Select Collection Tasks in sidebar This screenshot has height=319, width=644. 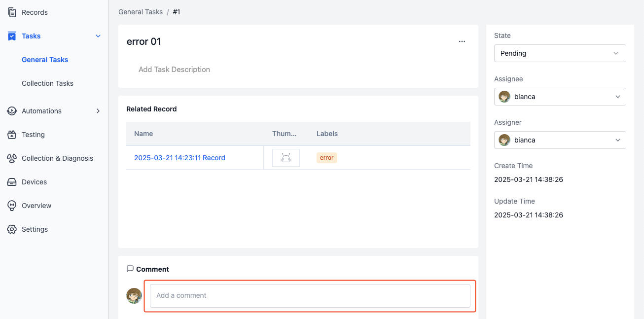pos(47,83)
